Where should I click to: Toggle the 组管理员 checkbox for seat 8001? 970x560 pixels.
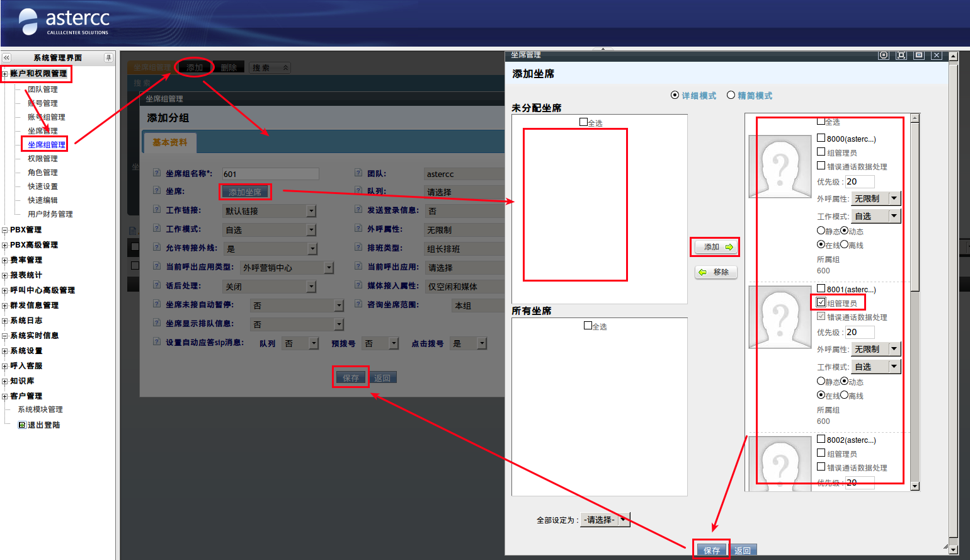point(821,302)
